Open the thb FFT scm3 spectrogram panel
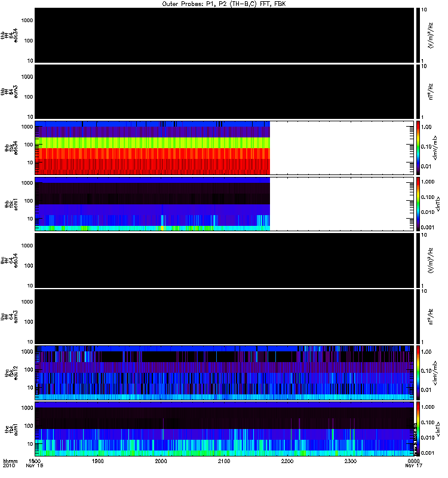This screenshot has height=478, width=448. pyautogui.click(x=224, y=91)
